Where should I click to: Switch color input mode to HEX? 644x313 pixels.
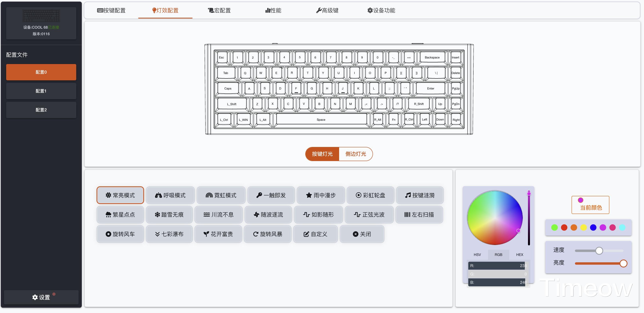pyautogui.click(x=519, y=255)
